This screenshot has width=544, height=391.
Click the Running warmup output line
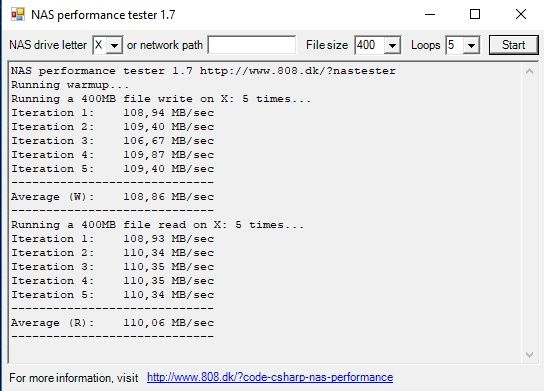click(x=70, y=85)
